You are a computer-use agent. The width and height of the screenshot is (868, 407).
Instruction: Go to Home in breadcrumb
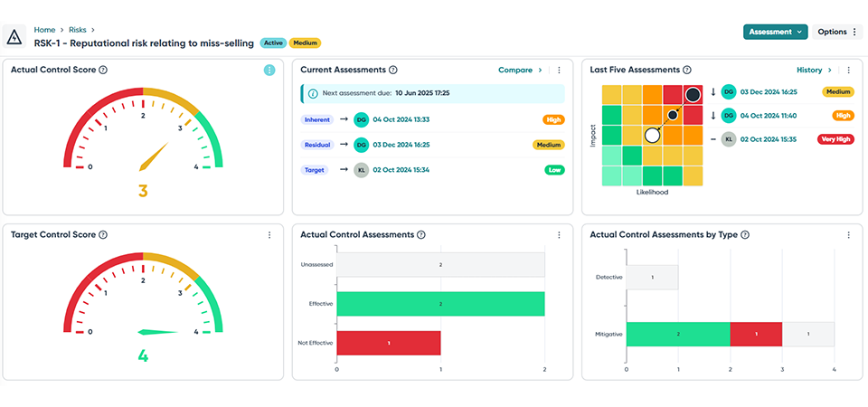click(44, 30)
